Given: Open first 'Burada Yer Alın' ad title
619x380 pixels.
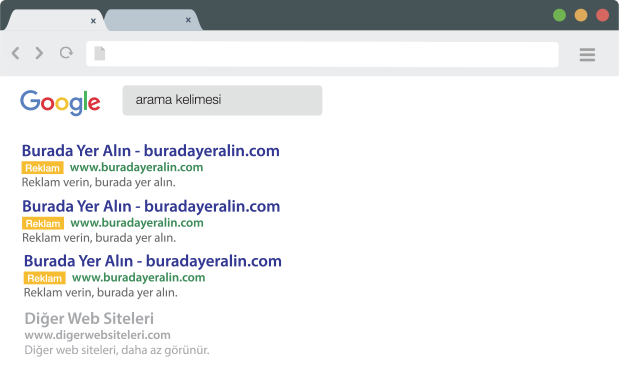Looking at the screenshot, I should 150,151.
